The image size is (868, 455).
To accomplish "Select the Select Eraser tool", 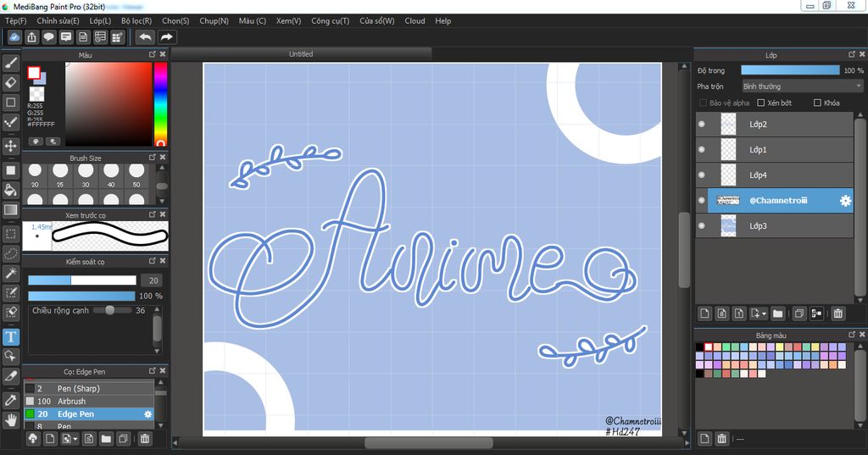I will point(10,313).
